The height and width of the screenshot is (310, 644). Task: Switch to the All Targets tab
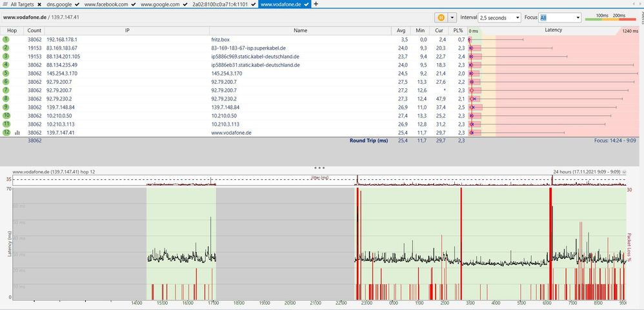click(x=21, y=4)
